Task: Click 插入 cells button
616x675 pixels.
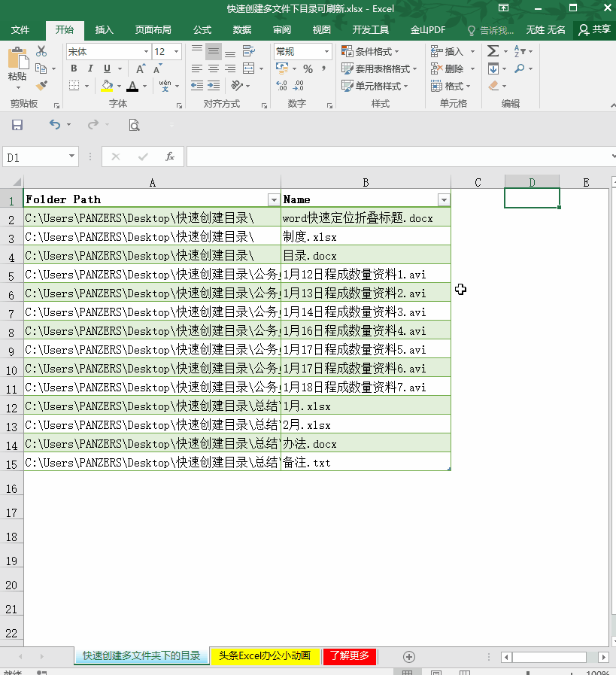Action: (x=448, y=52)
